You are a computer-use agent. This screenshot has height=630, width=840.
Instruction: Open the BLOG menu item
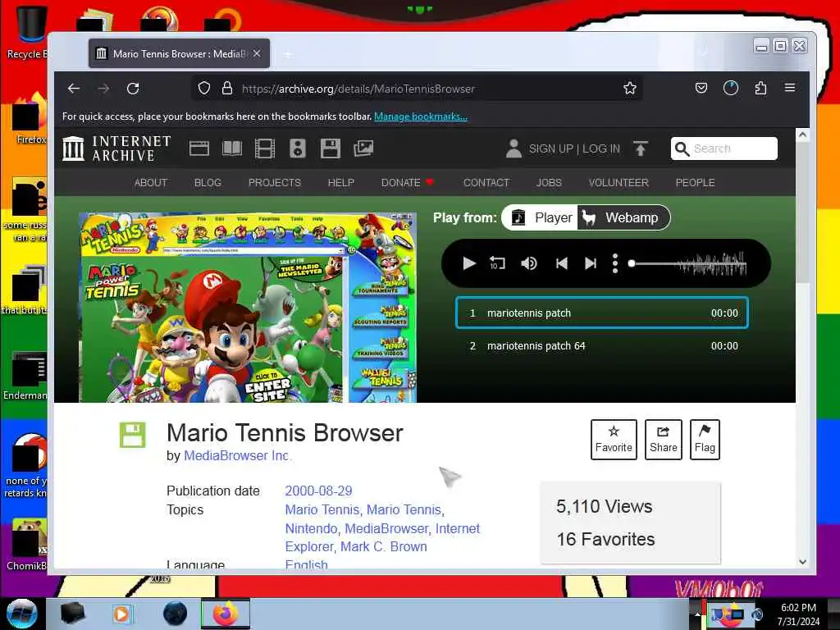(x=208, y=183)
